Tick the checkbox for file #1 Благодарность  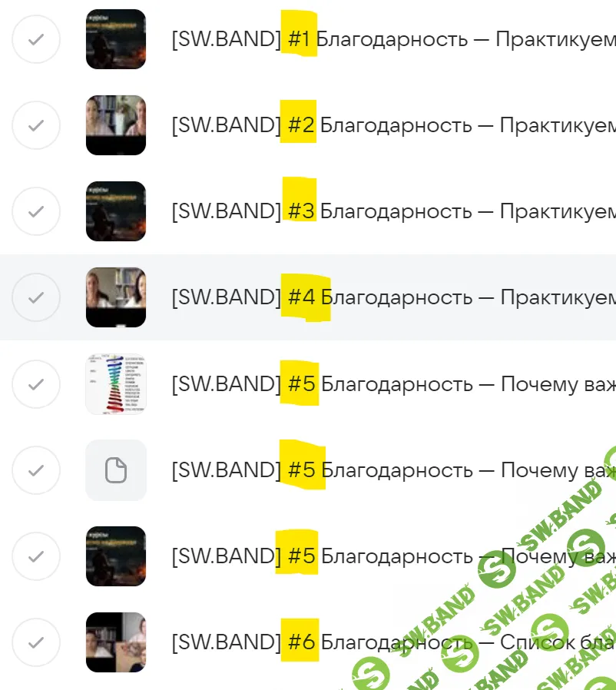[x=36, y=39]
